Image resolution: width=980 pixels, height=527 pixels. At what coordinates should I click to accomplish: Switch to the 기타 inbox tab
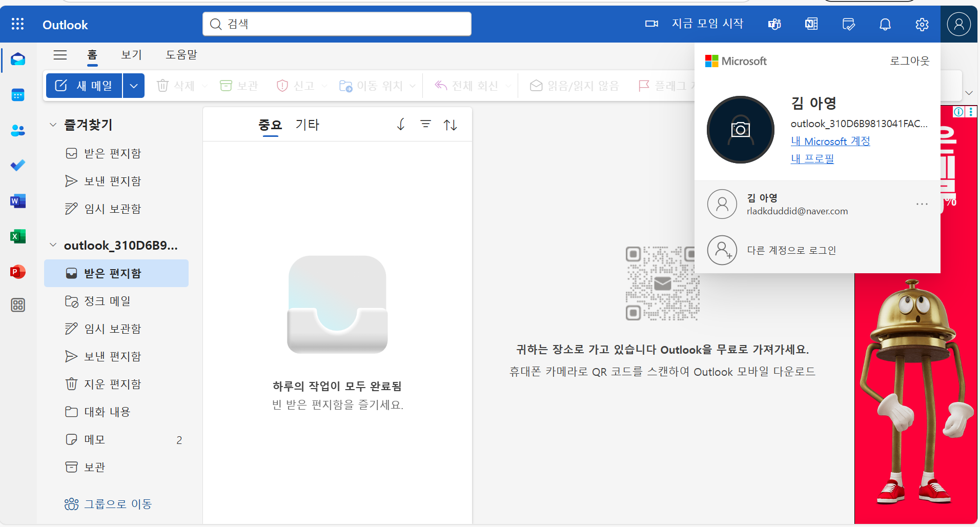[x=307, y=125]
